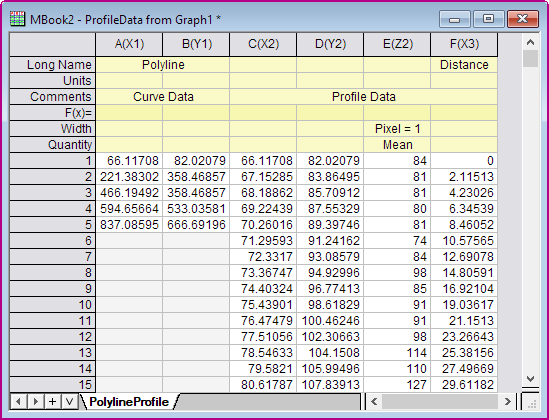This screenshot has height=420, width=549.
Task: Select cell with value 114
Action: tap(397, 353)
